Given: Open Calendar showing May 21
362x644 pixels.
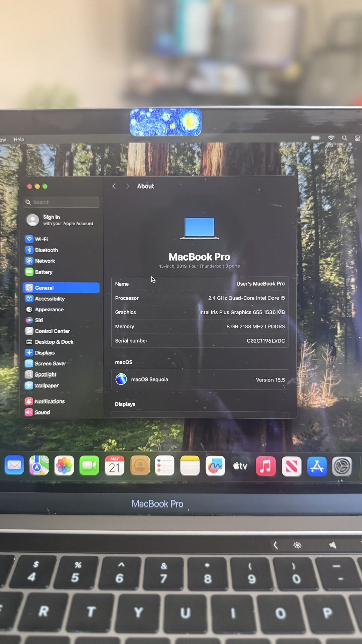Looking at the screenshot, I should [115, 465].
